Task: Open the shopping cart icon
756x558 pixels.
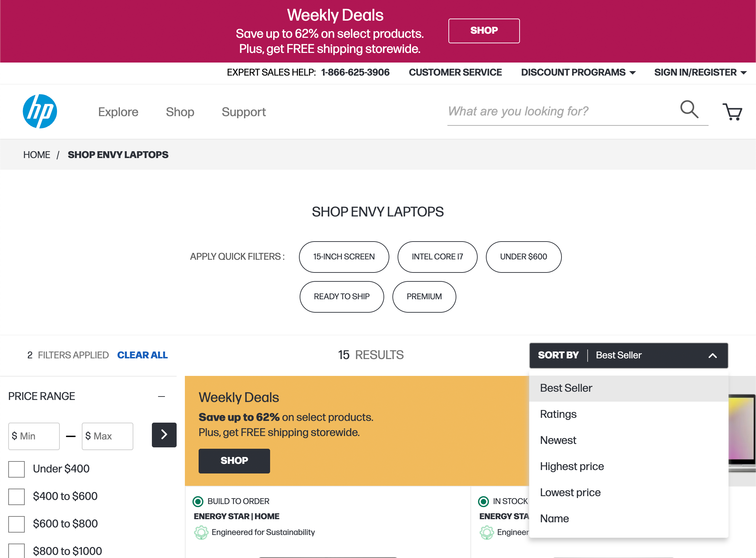Action: [x=732, y=112]
